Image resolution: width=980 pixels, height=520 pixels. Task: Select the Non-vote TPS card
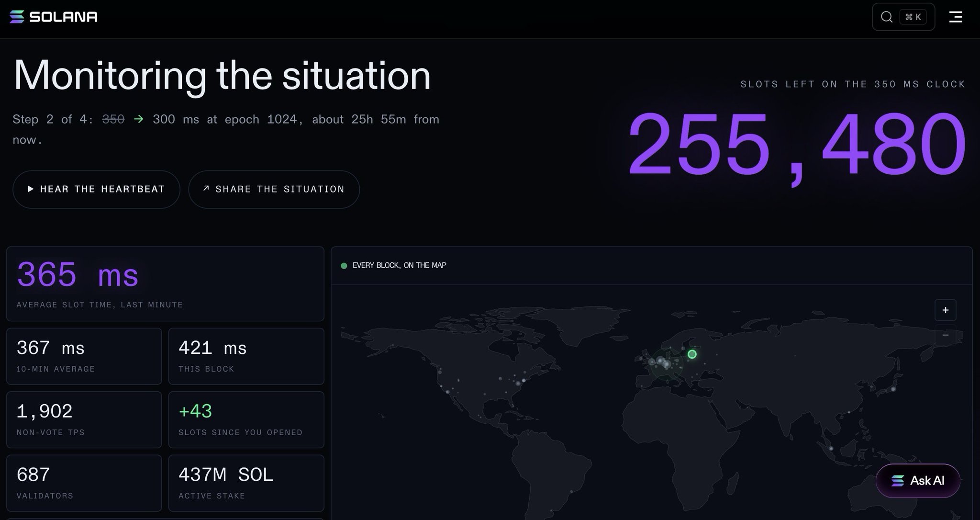pos(84,420)
